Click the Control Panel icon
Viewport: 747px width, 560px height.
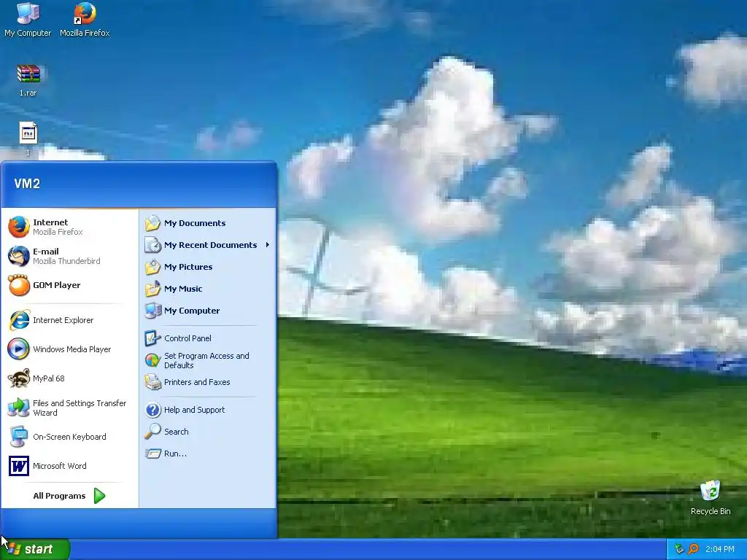(153, 338)
